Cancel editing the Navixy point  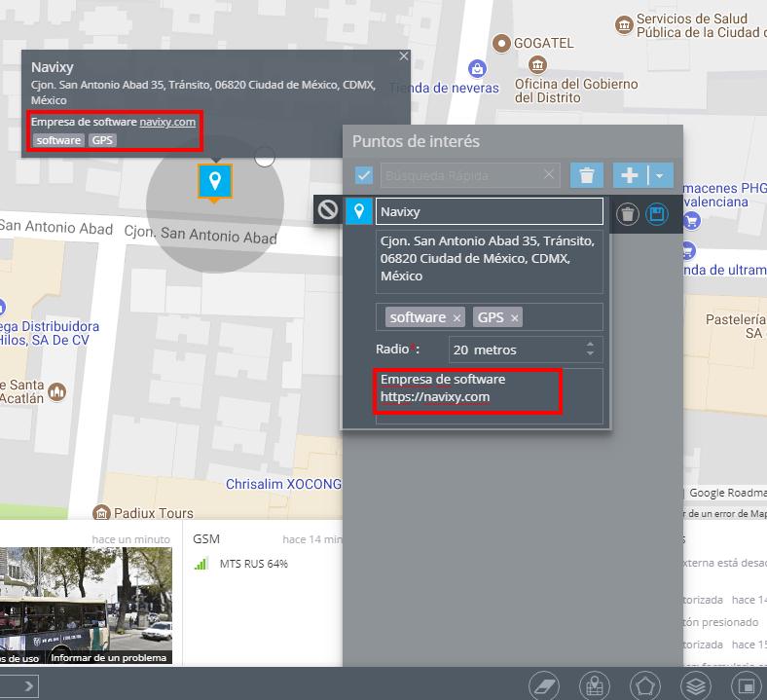point(328,210)
